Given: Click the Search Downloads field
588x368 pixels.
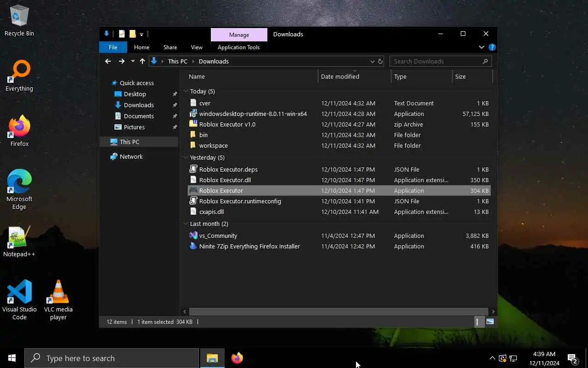Looking at the screenshot, I should (441, 61).
